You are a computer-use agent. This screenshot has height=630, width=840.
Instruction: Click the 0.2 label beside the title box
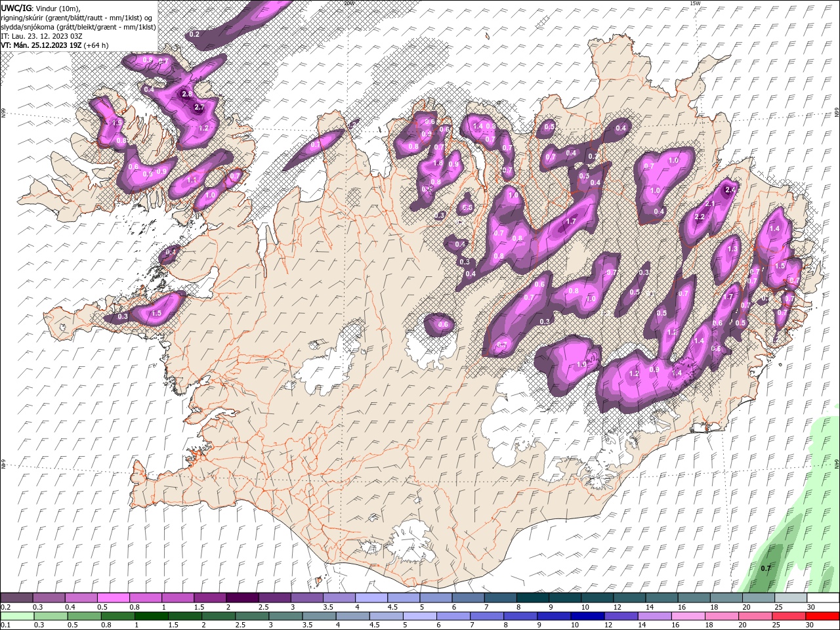(194, 34)
